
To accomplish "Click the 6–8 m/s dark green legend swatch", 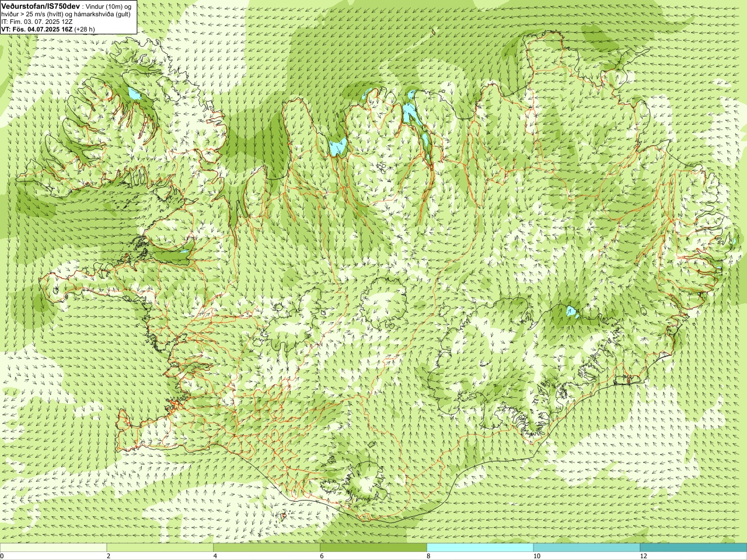I will (x=373, y=548).
